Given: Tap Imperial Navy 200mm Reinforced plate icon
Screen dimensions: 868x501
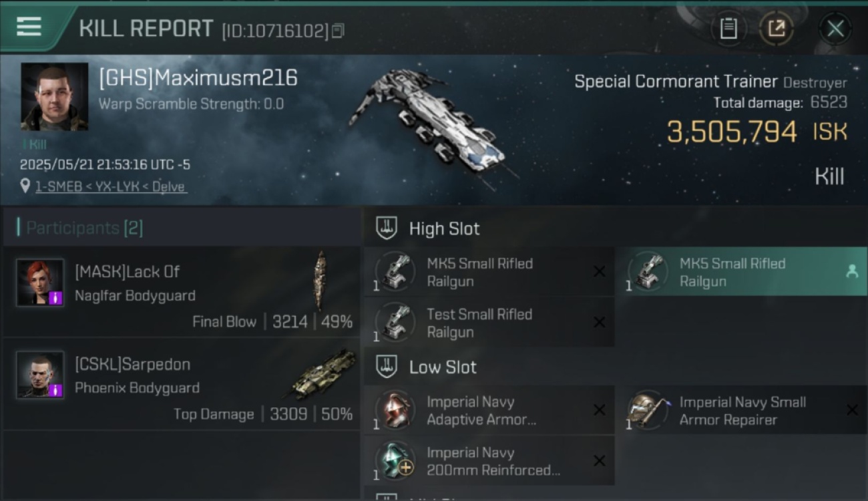Looking at the screenshot, I should point(395,461).
